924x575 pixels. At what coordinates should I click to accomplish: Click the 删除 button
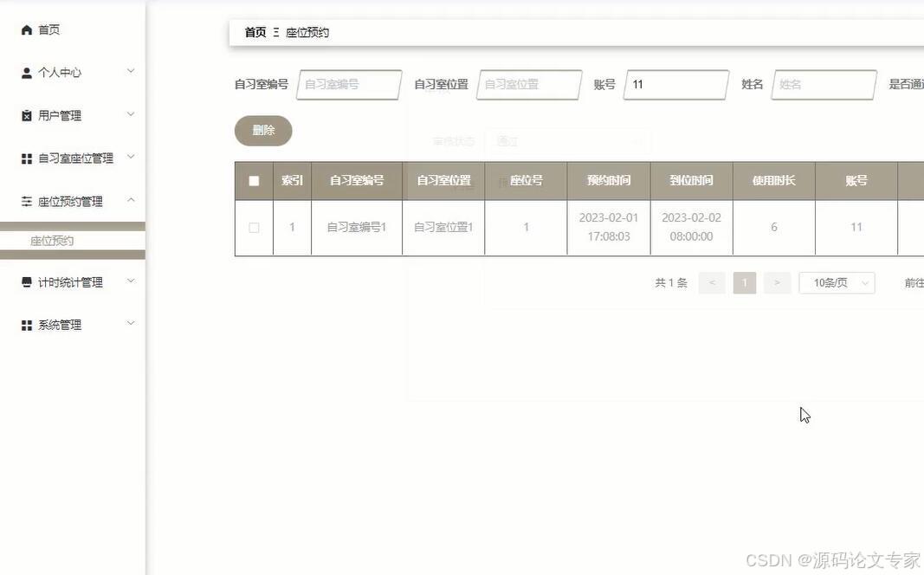[263, 131]
